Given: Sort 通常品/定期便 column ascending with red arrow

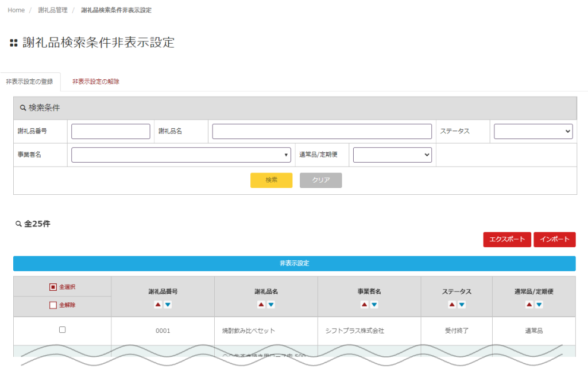Looking at the screenshot, I should coord(529,305).
